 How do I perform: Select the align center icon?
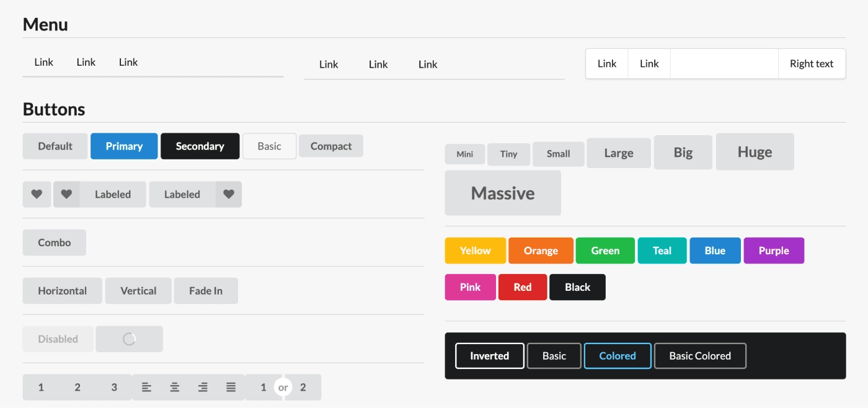click(x=175, y=388)
